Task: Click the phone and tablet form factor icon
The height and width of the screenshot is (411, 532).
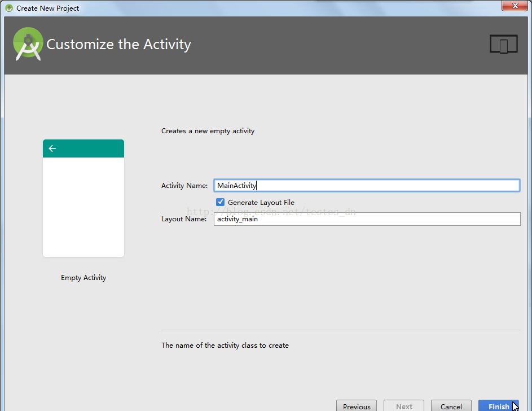Action: 503,44
